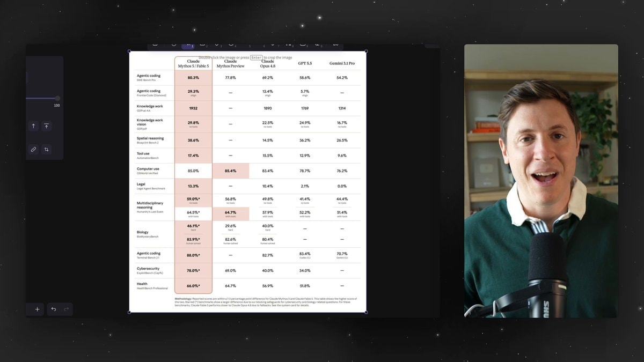Image resolution: width=644 pixels, height=362 pixels.
Task: Click the Tool use row label
Action: coord(148,155)
